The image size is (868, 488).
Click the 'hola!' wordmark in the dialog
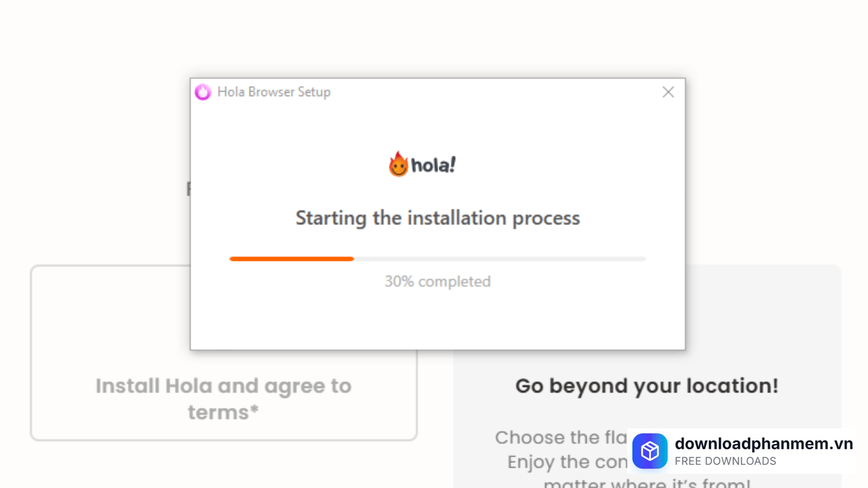click(434, 165)
